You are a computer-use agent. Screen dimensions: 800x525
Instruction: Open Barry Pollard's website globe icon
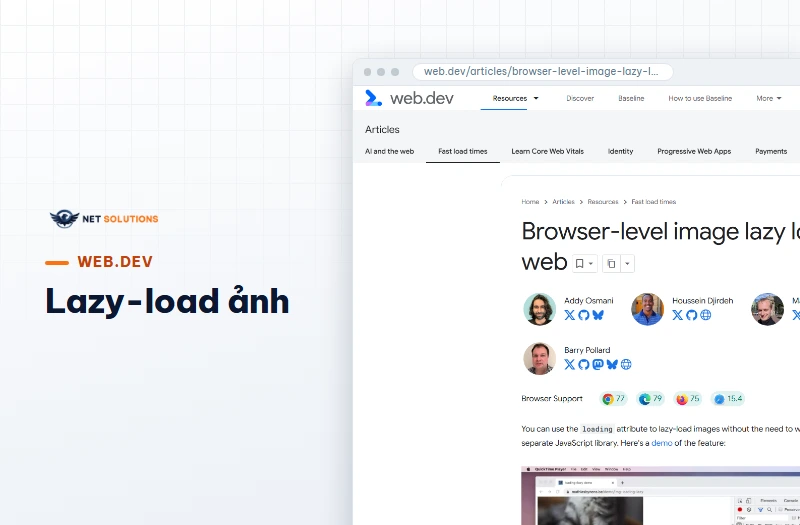[626, 364]
